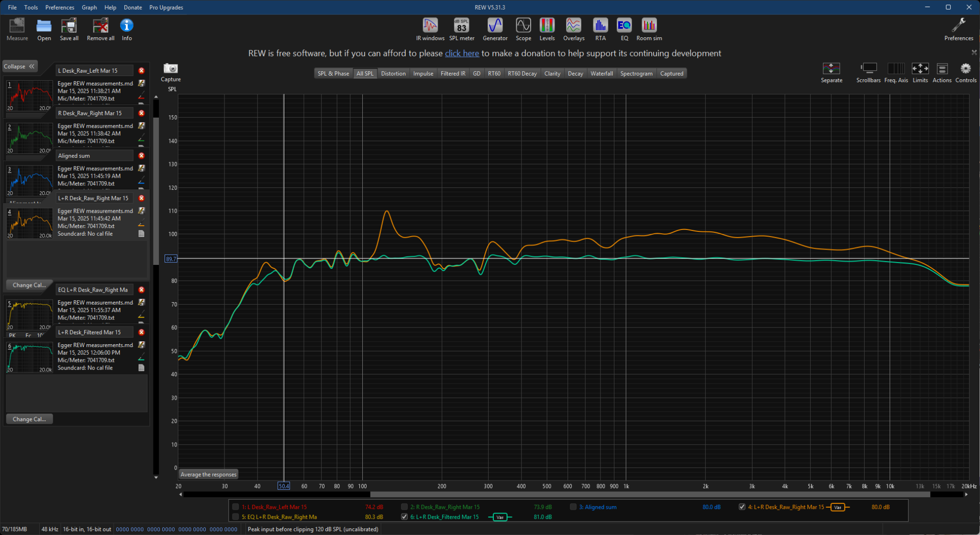
Task: Click Change Cal... under L+R Desk_Filtered measurement
Action: tap(29, 419)
